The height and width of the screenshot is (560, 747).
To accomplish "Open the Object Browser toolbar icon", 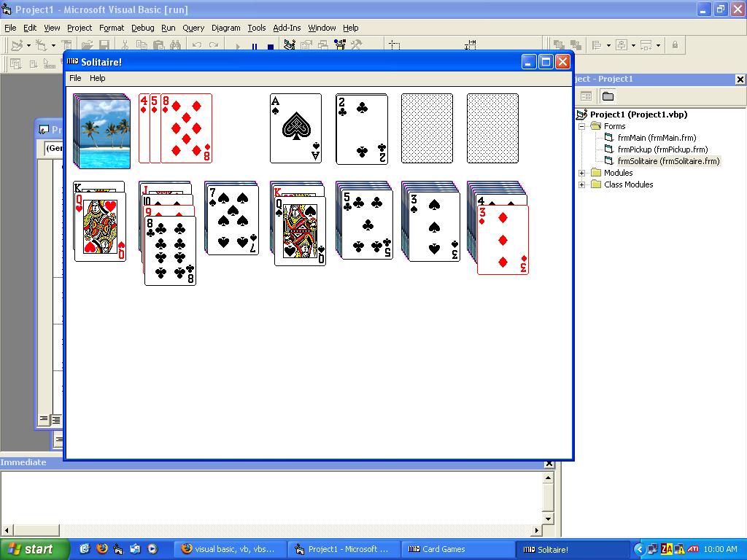I will pos(339,45).
